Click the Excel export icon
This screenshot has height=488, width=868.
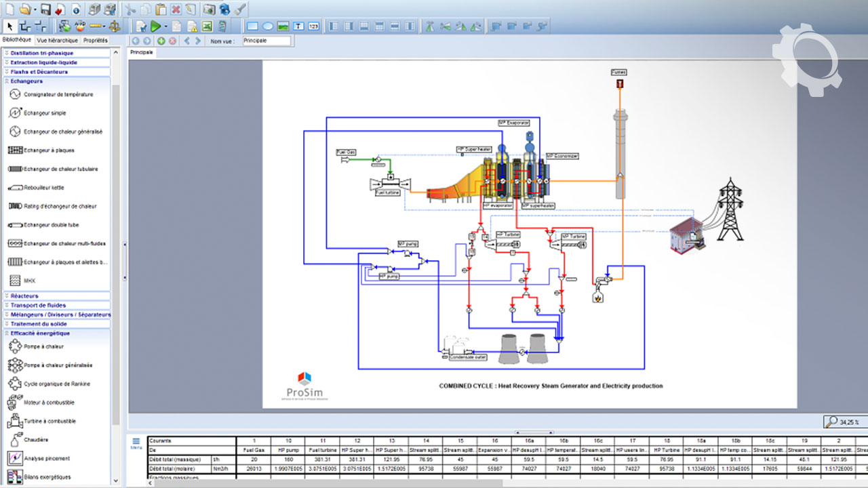click(x=206, y=26)
